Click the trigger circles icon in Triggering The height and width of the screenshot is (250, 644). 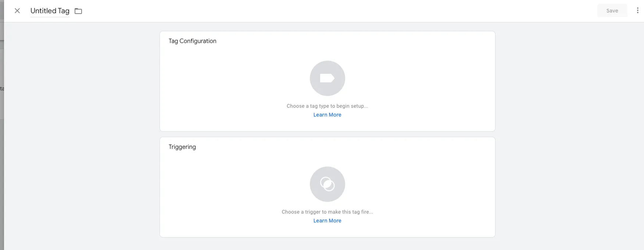(x=327, y=184)
